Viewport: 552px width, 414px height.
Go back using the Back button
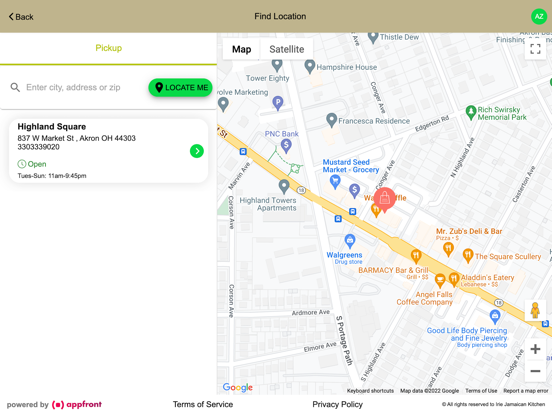[21, 17]
